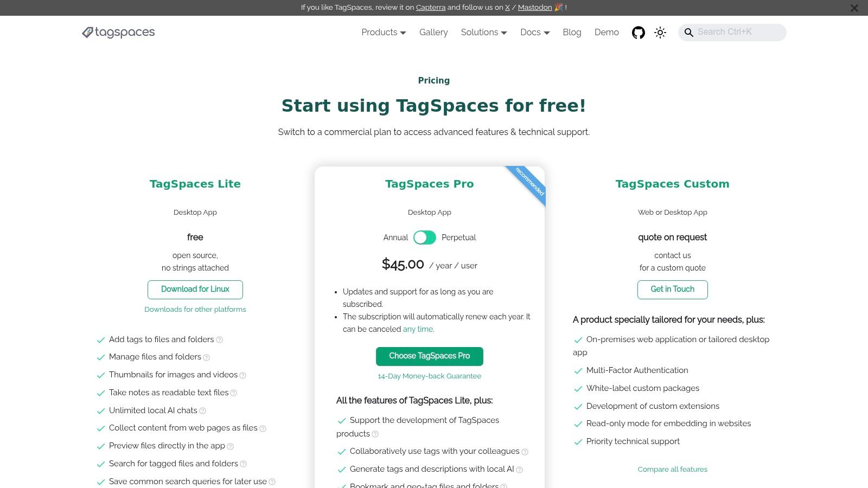This screenshot has width=868, height=488.
Task: Click help icon beside 'Unlimited local AI chats'
Action: click(203, 411)
